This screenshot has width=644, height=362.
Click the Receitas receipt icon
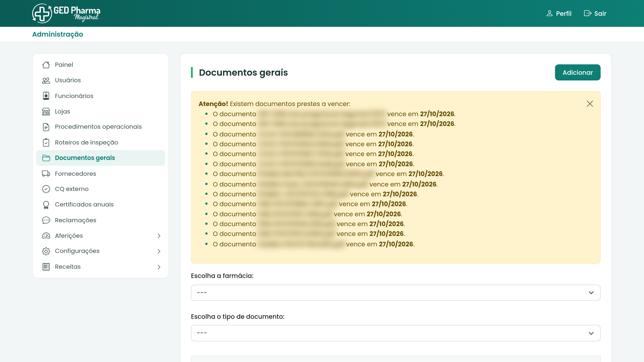46,267
